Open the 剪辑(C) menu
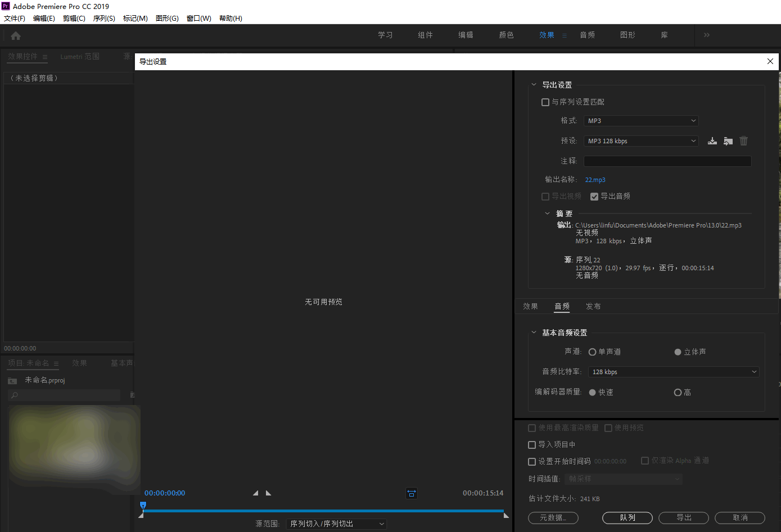Image resolution: width=781 pixels, height=532 pixels. click(x=74, y=19)
